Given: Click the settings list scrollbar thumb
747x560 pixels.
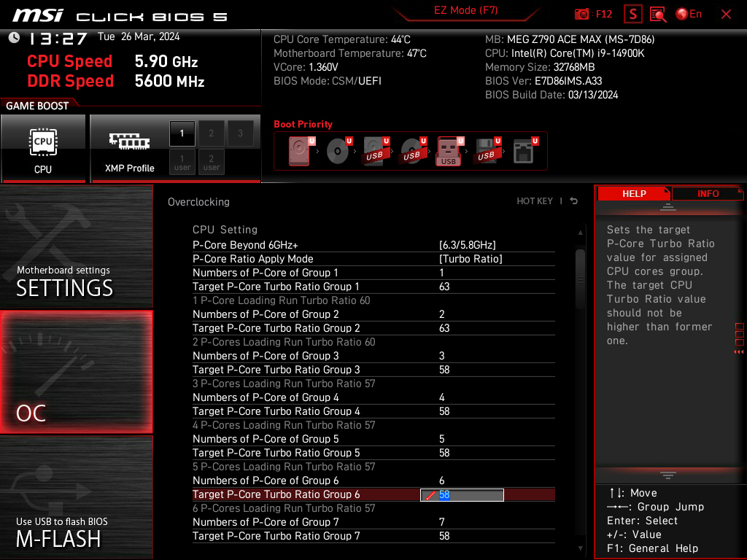Looking at the screenshot, I should pos(580,279).
